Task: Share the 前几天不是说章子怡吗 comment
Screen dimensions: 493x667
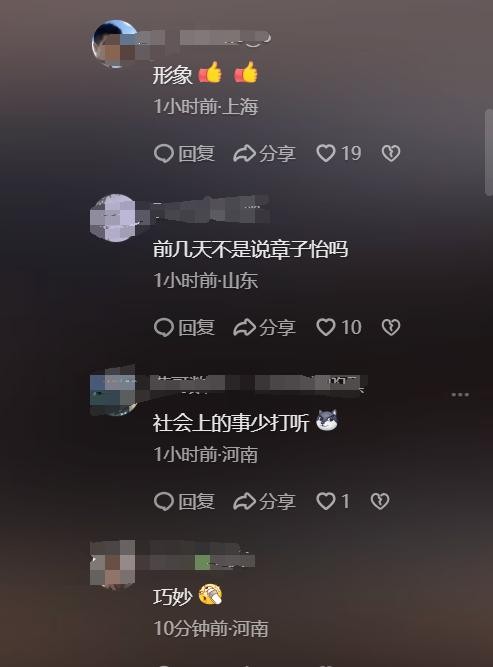Action: [264, 327]
